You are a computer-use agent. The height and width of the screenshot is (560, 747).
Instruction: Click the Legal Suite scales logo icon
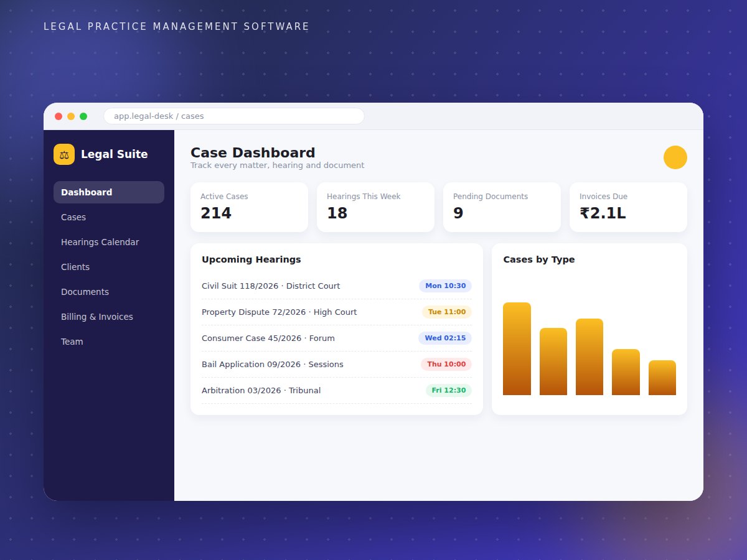tap(64, 154)
